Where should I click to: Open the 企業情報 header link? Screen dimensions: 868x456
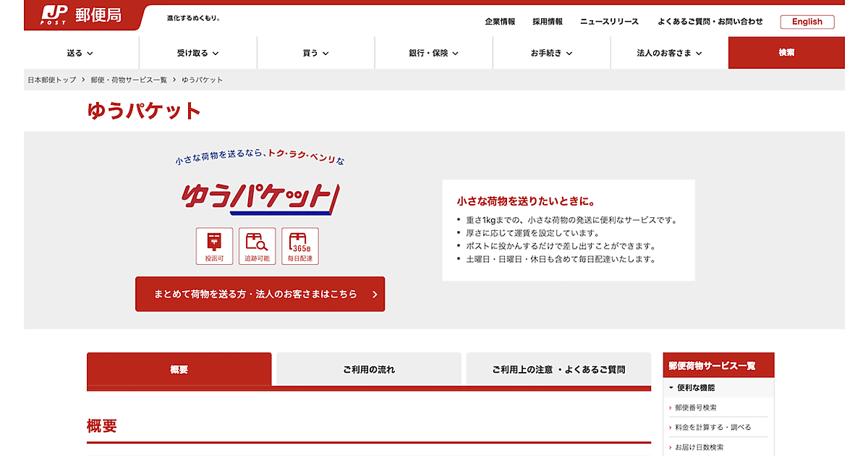500,22
